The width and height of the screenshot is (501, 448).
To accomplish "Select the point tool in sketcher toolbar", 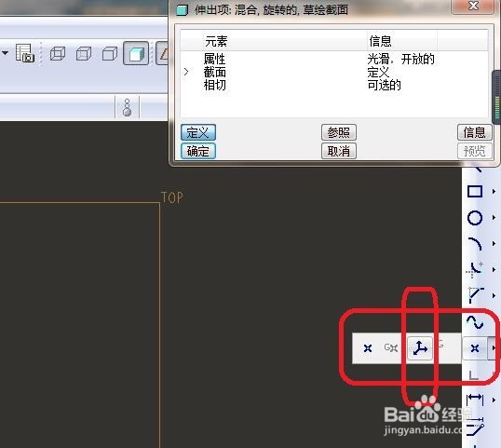I will (x=475, y=348).
